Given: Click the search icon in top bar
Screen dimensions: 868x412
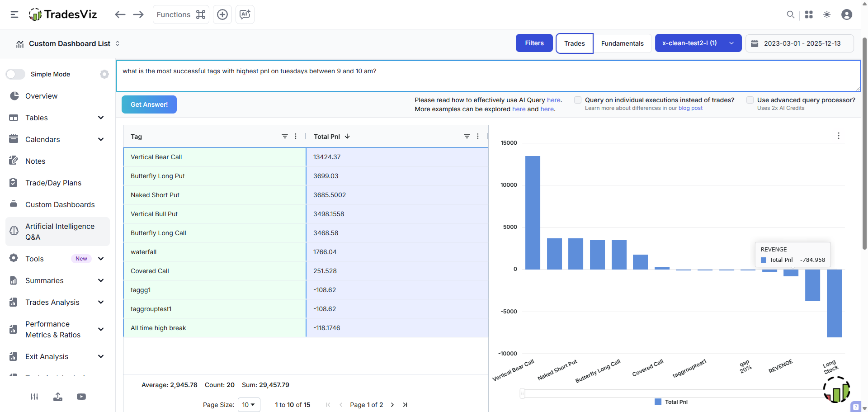Looking at the screenshot, I should point(791,14).
